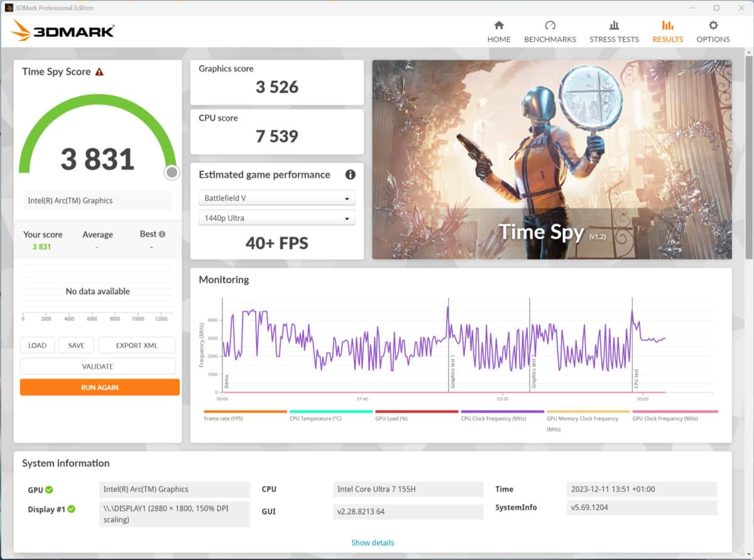754x560 pixels.
Task: Click the vertical scrollbar on the right
Action: pos(748,157)
